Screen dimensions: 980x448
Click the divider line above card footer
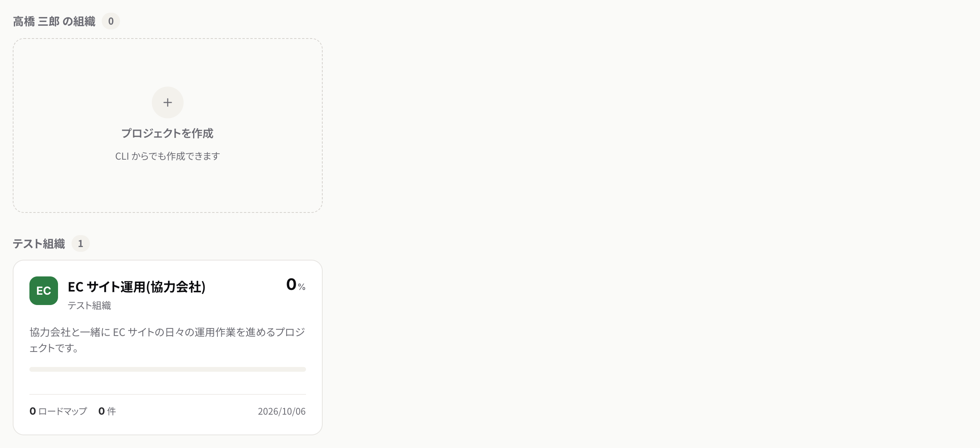click(x=168, y=394)
